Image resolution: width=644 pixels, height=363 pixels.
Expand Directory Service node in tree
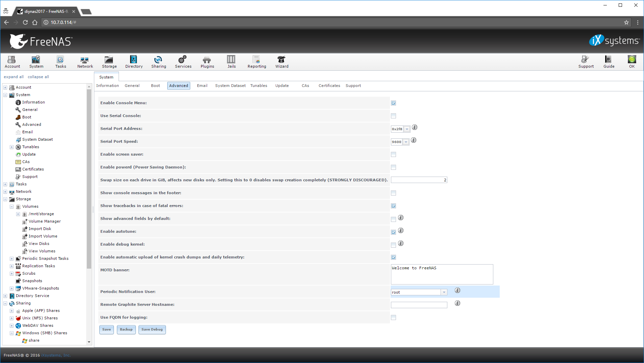click(x=5, y=296)
